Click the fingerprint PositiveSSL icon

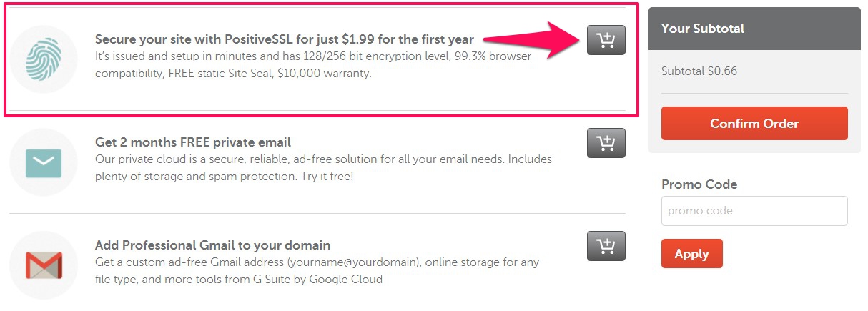click(x=44, y=59)
